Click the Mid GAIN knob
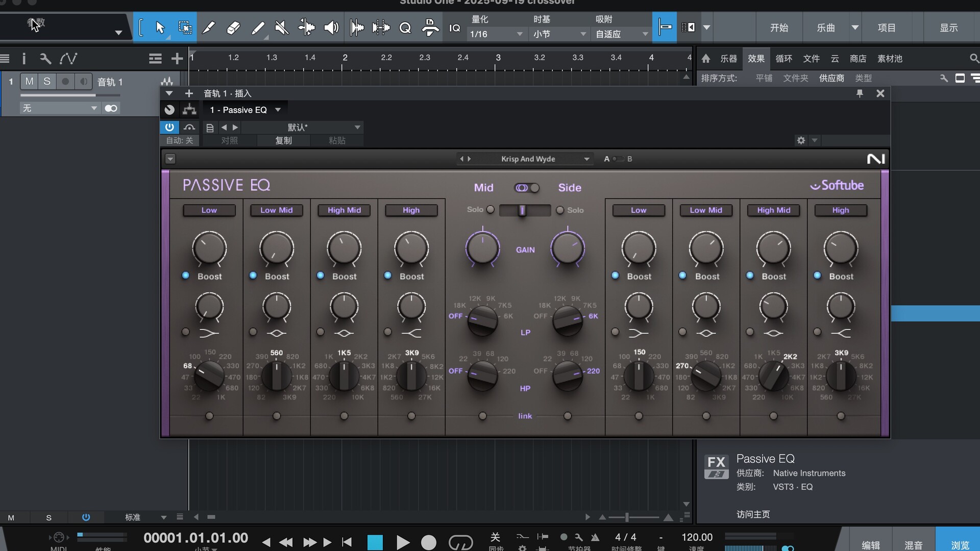 pyautogui.click(x=482, y=248)
